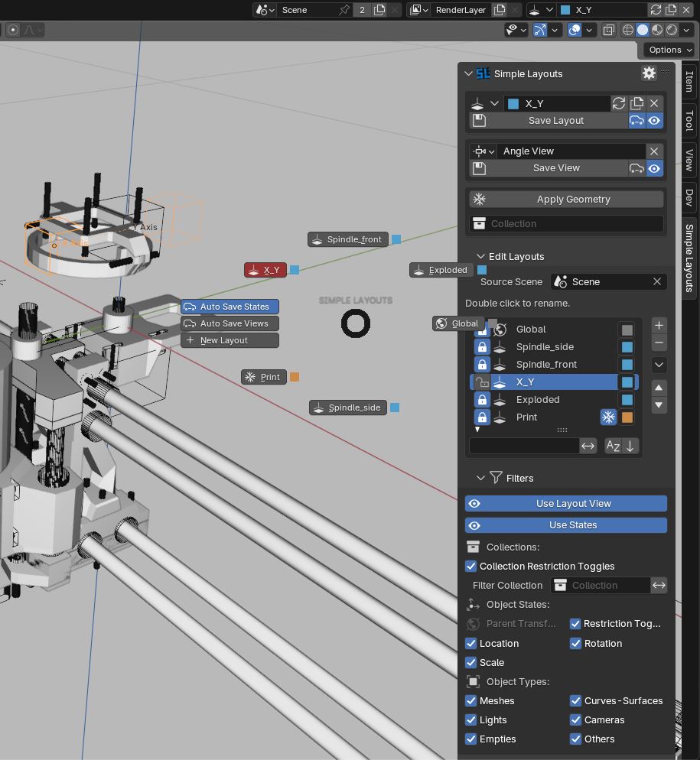
Task: Uncheck Collection Restriction Toggles checkbox
Action: pyautogui.click(x=471, y=567)
